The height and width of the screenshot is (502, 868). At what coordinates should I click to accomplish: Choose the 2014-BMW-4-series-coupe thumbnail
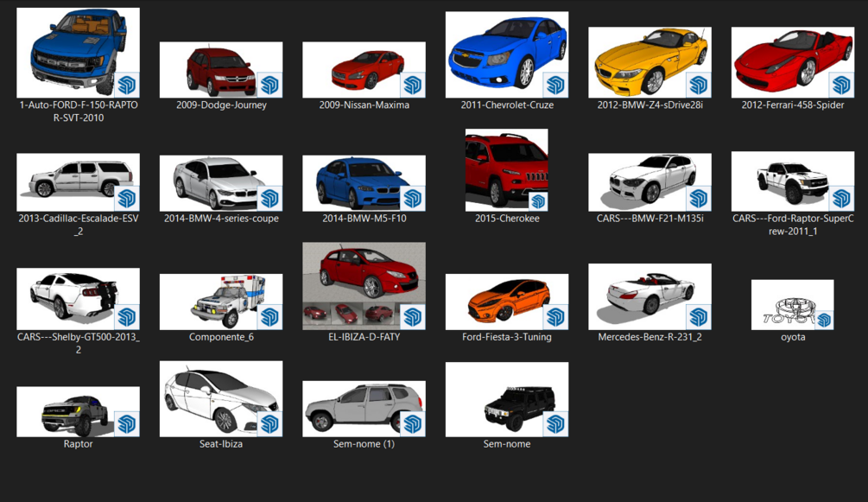(221, 183)
